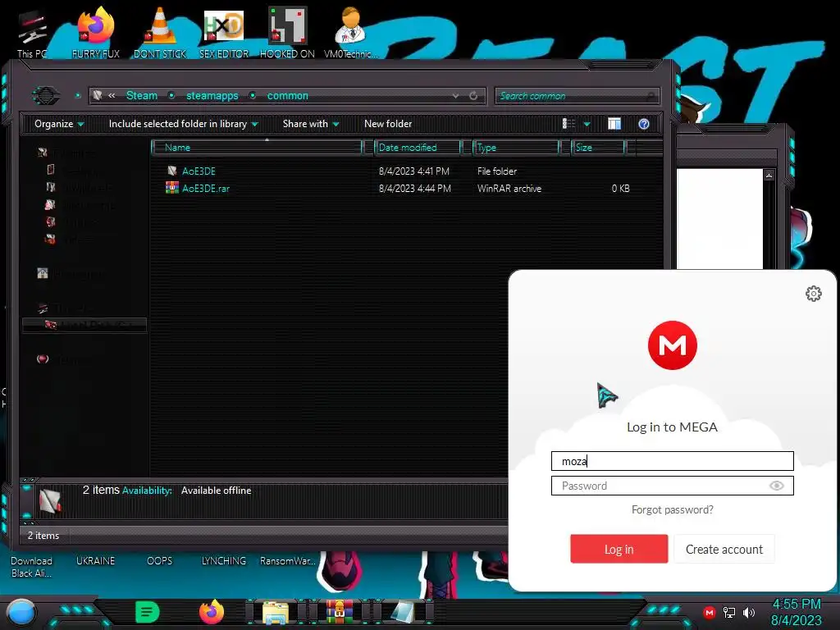Screen dimensions: 840x630
Task: Open MEGA settings gear
Action: coord(813,294)
